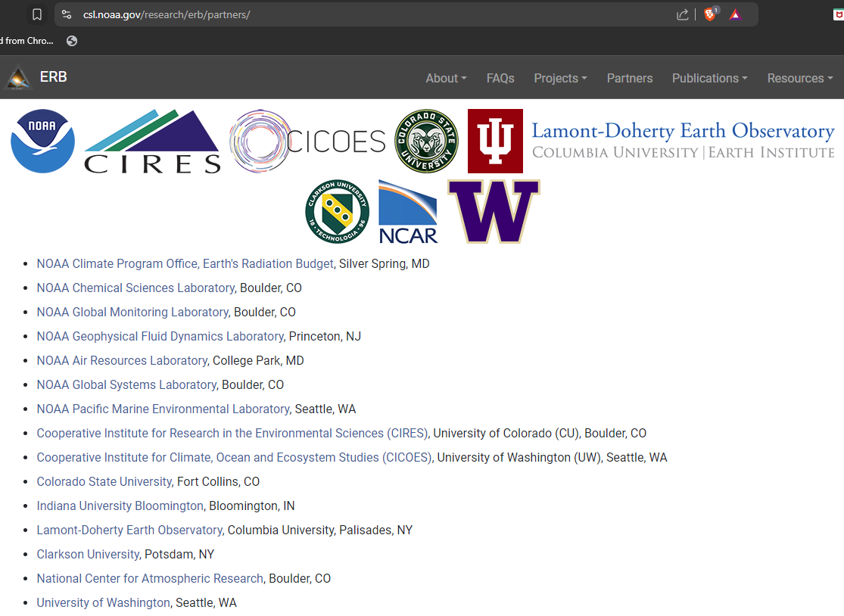Open NOAA Air Resources Laboratory link
Viewport: 844px width, 616px height.
click(x=122, y=360)
